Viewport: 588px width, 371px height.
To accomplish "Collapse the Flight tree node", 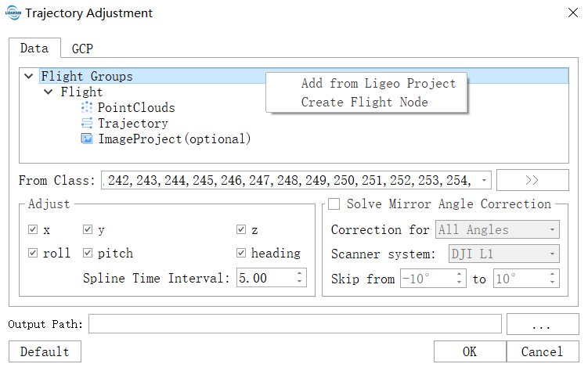I will [x=49, y=92].
